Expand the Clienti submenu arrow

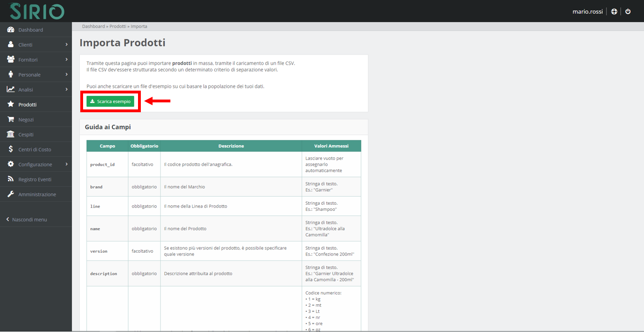[x=66, y=45]
